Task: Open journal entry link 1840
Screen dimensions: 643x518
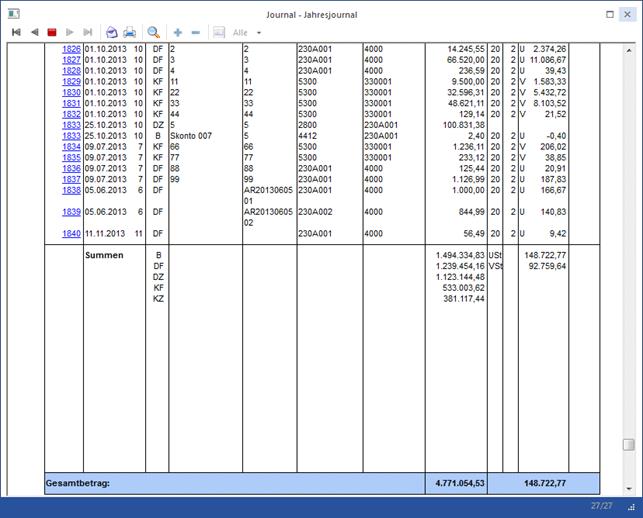Action: click(71, 233)
